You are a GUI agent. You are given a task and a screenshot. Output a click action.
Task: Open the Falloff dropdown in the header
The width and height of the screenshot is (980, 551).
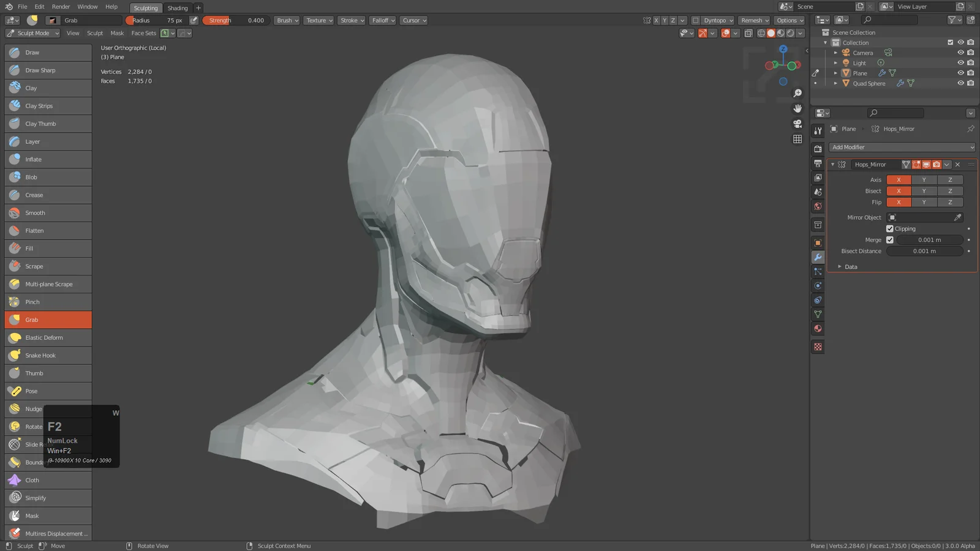point(382,20)
